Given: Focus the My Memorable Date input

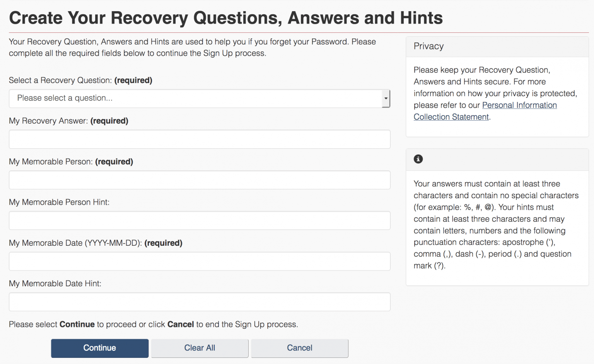Looking at the screenshot, I should (x=200, y=261).
